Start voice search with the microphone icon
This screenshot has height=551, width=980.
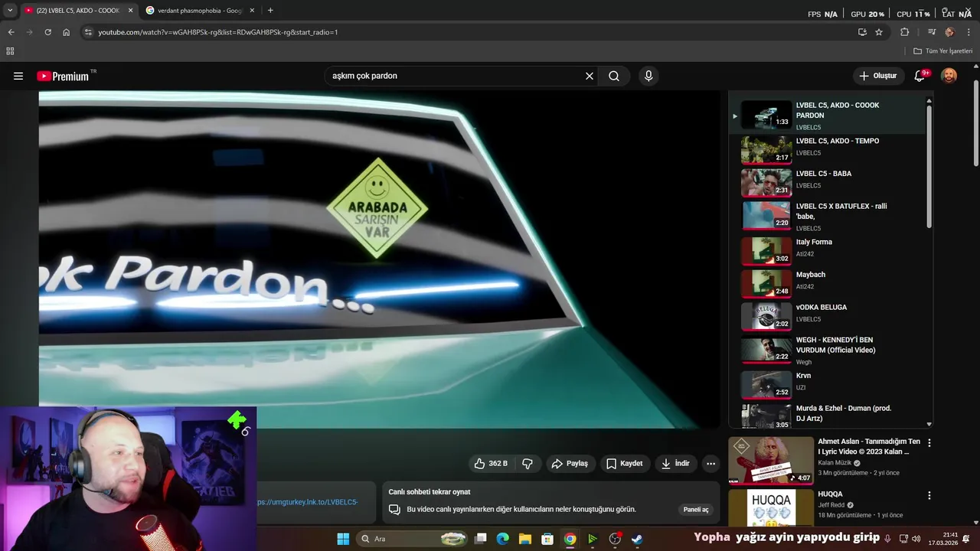[x=648, y=76]
